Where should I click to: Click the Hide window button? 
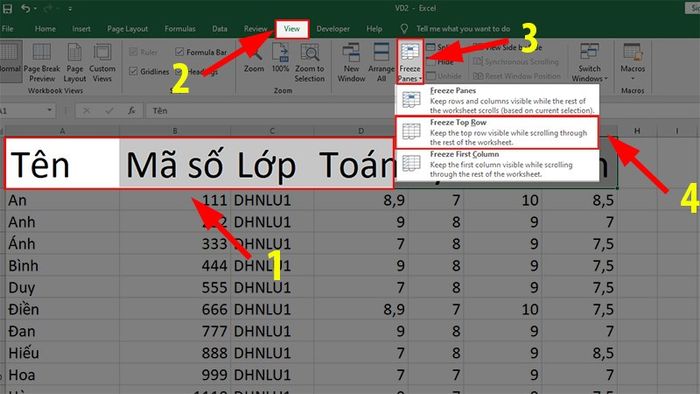coord(440,62)
